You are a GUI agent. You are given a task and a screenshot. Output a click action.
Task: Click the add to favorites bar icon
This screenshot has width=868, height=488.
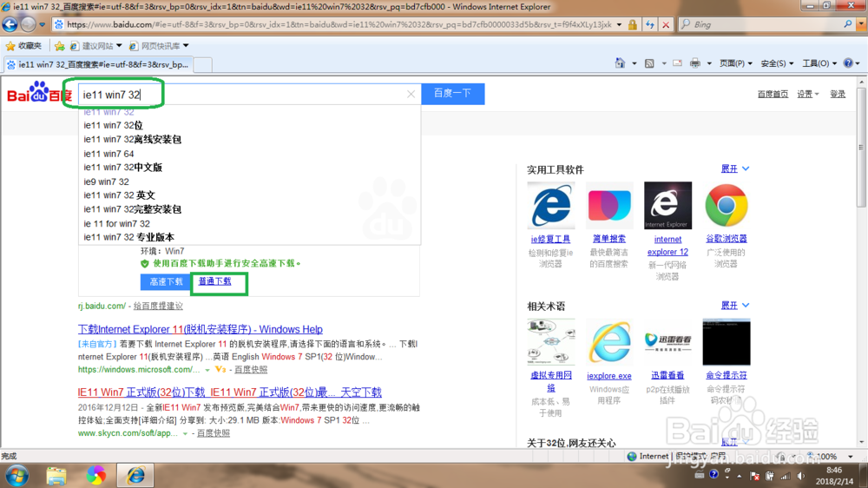click(59, 46)
